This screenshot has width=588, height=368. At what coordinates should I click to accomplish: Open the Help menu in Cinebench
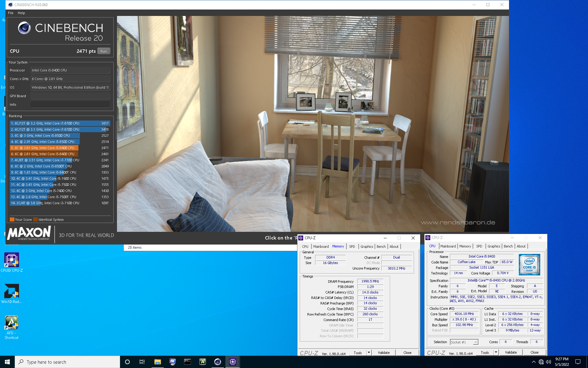pyautogui.click(x=21, y=13)
